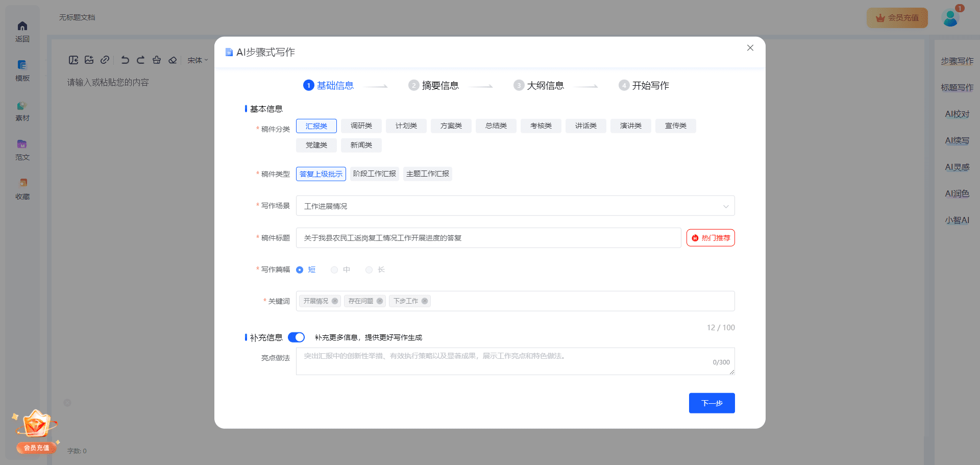Remove the 开展情况 keyword tag

click(x=335, y=301)
